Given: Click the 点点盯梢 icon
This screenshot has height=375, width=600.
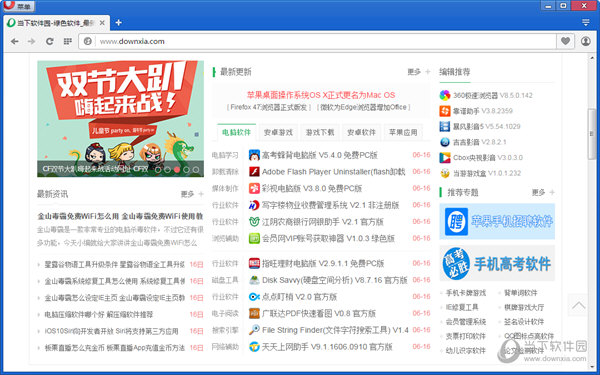Looking at the screenshot, I should (x=254, y=297).
